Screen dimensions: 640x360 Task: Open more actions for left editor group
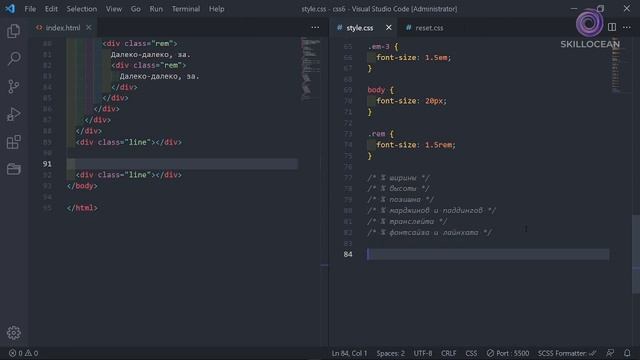coord(315,27)
